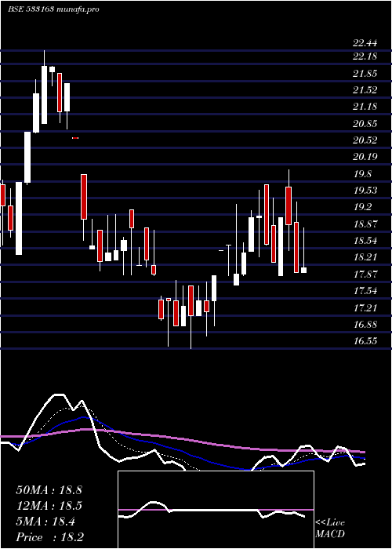Select the 21.52 price level label
392x549 pixels.
coord(365,90)
